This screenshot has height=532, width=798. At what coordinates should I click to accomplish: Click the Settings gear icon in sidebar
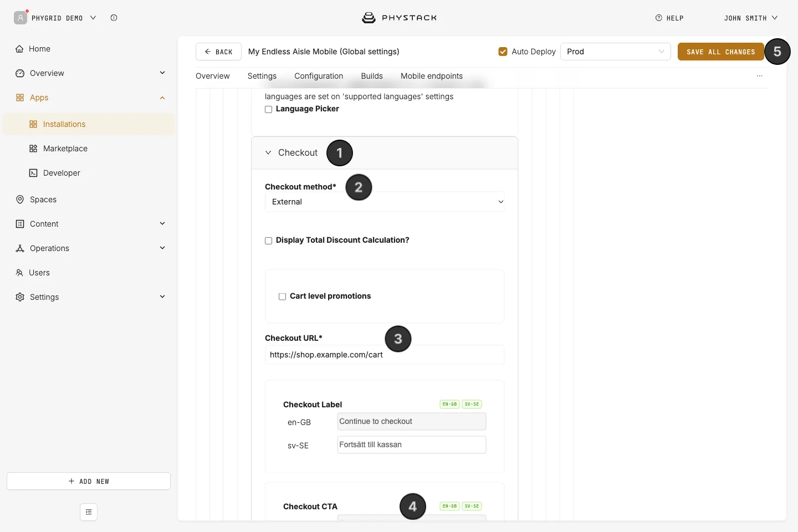pos(20,297)
